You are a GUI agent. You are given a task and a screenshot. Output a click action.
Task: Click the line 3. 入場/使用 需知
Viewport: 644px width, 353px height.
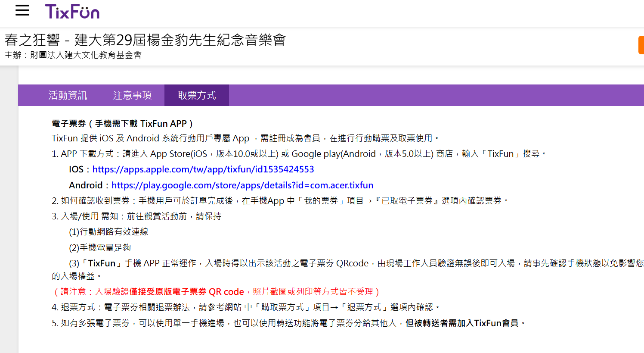pyautogui.click(x=136, y=216)
